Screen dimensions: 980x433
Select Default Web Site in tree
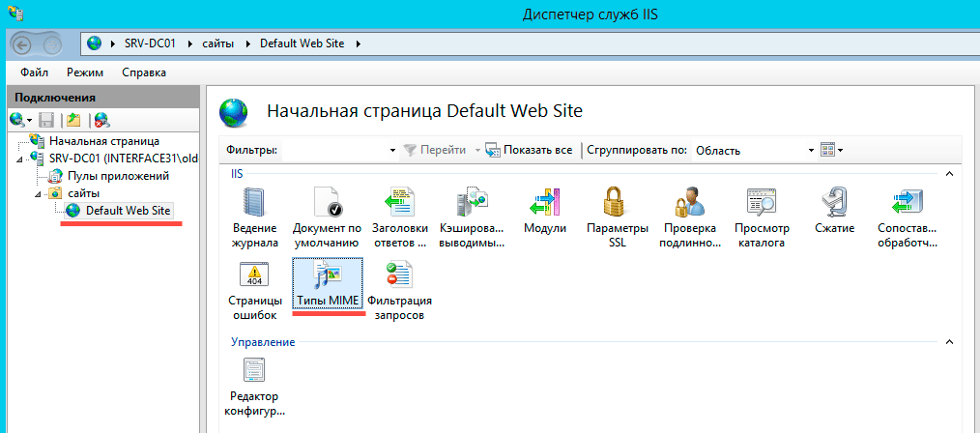pos(130,211)
